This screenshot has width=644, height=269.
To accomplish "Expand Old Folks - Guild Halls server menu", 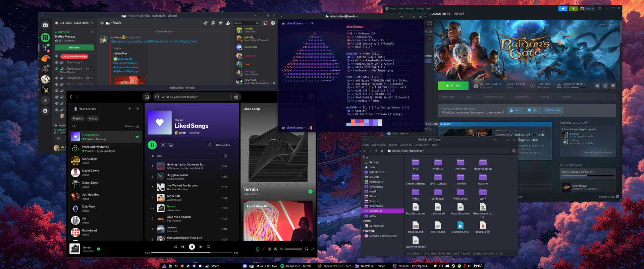I will [92, 23].
